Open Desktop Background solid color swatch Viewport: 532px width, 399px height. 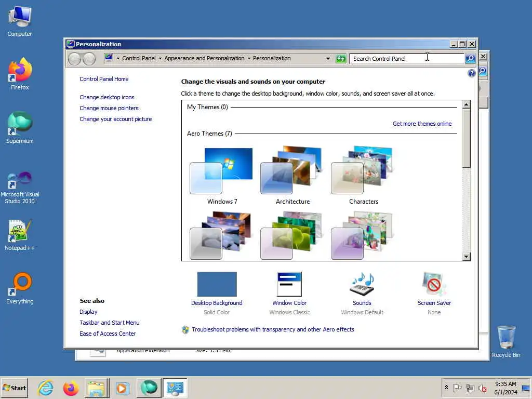click(217, 284)
